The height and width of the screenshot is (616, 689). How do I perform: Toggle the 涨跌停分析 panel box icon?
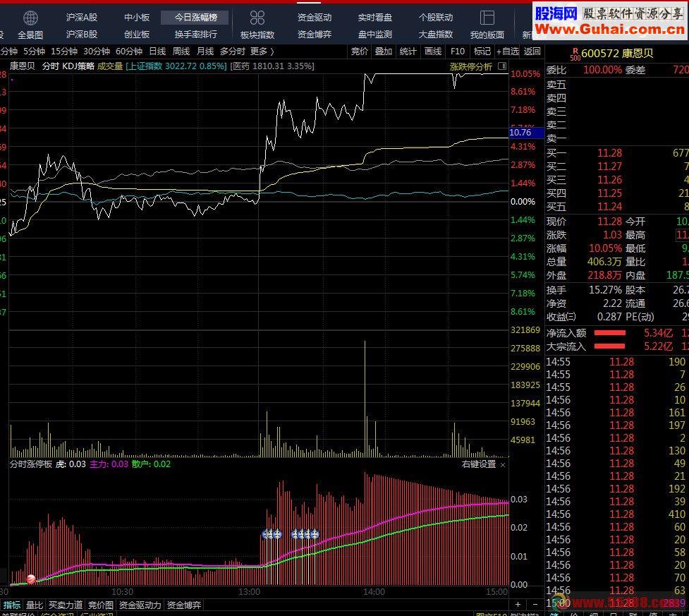coord(502,66)
